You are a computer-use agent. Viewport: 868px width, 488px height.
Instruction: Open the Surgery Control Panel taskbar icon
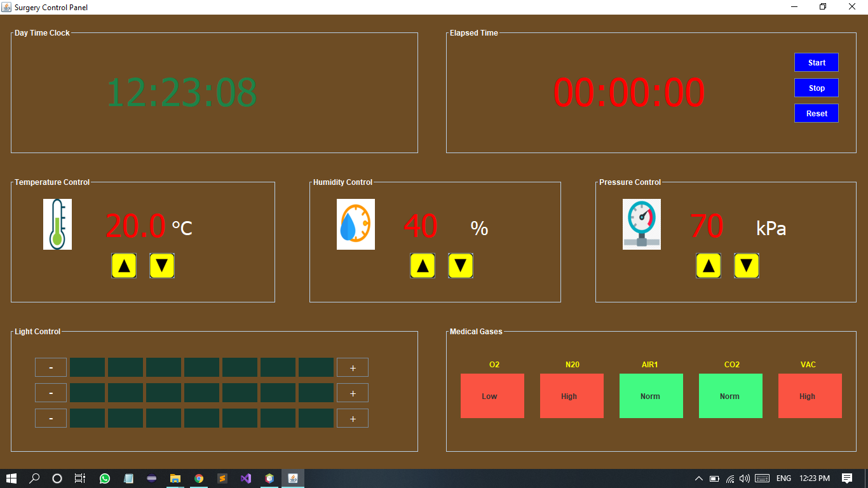(292, 478)
